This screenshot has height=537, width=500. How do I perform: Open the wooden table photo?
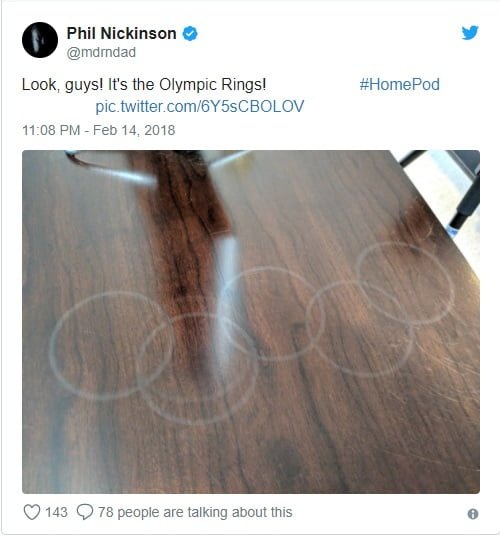[x=251, y=322]
